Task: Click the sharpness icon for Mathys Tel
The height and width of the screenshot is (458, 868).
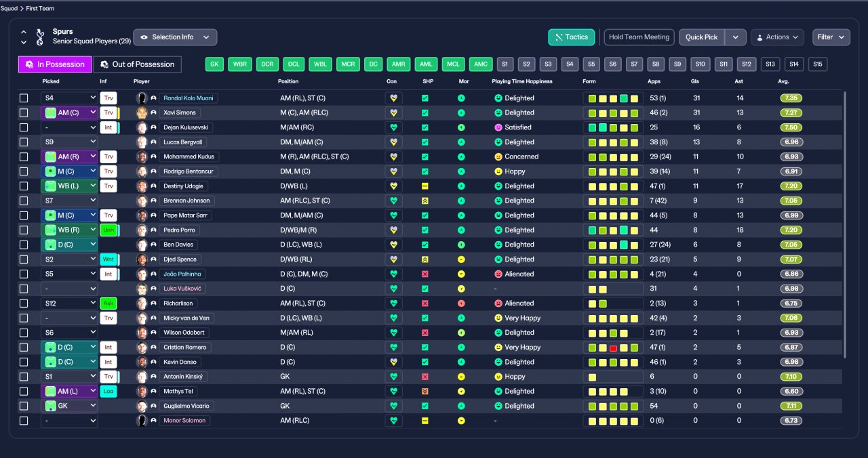Action: (425, 392)
